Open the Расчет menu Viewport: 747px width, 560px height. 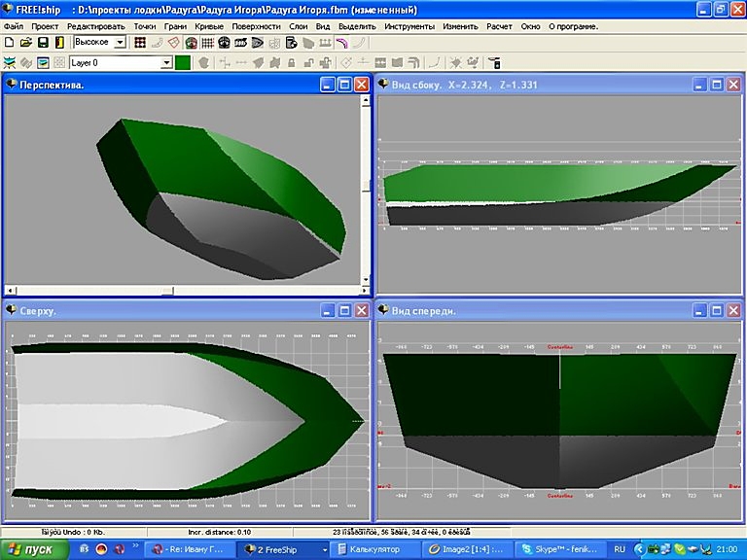[499, 26]
